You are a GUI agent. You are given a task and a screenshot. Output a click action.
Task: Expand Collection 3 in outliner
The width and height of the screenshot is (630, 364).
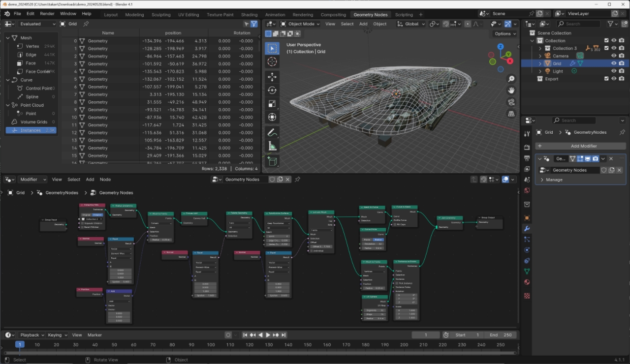[540, 48]
